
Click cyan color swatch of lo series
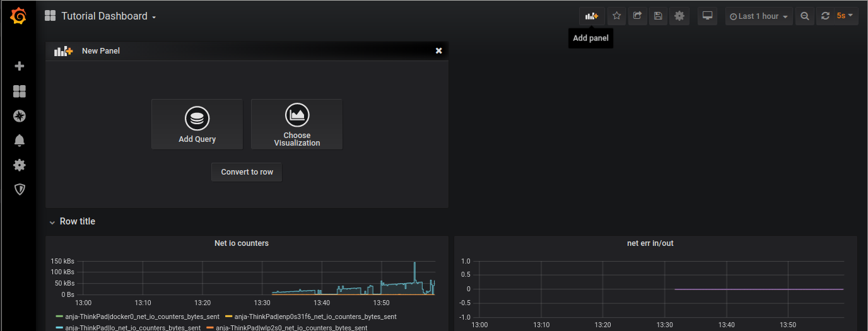[59, 328]
